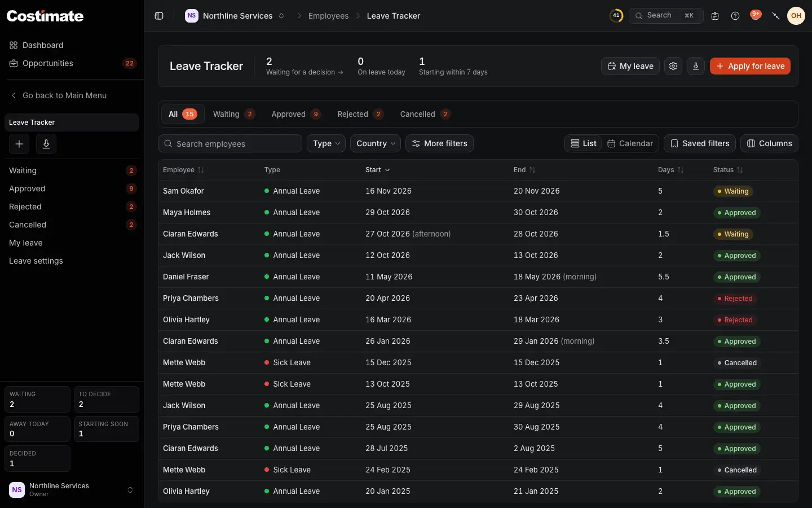Click the Starting within 7 days stat

(453, 66)
